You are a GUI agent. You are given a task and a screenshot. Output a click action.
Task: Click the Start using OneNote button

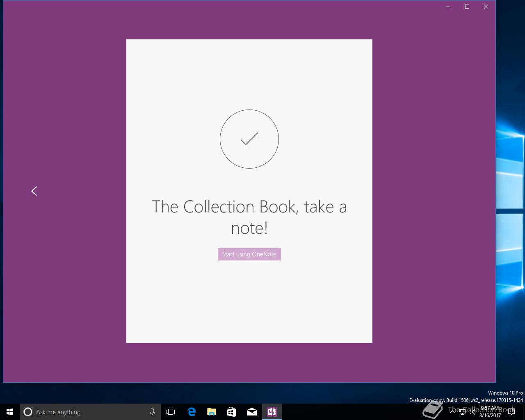click(x=249, y=254)
